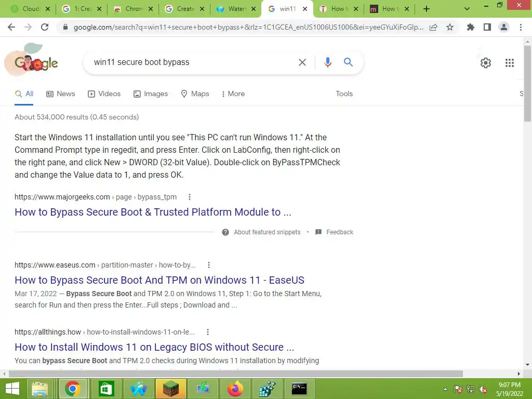Reload the current page
This screenshot has width=532, height=399.
tap(45, 27)
